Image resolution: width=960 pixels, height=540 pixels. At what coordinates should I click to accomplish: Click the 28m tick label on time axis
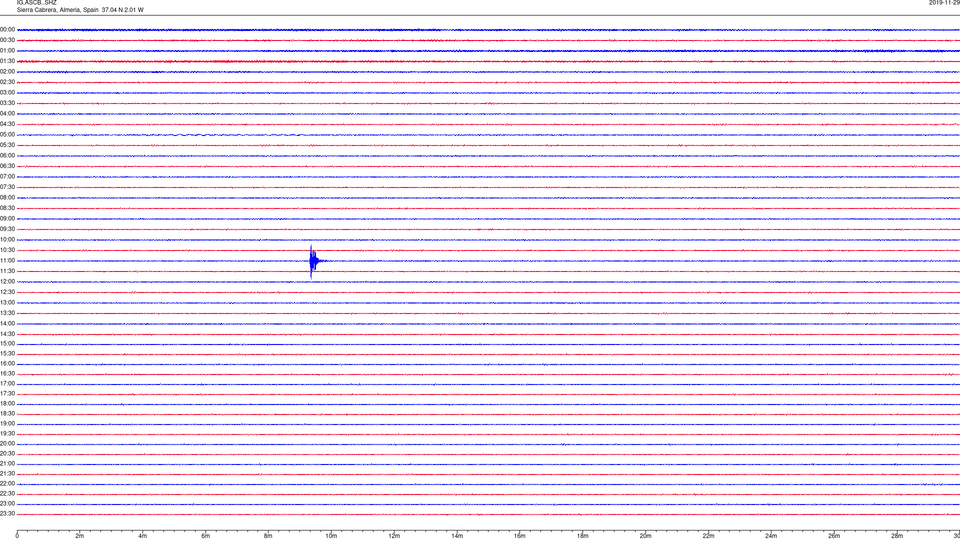pyautogui.click(x=897, y=536)
